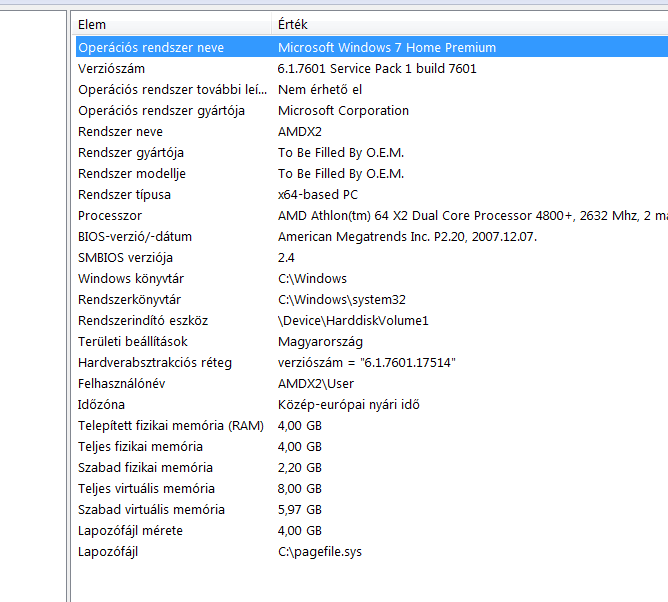
Task: Click the Érték column header
Action: (x=470, y=24)
